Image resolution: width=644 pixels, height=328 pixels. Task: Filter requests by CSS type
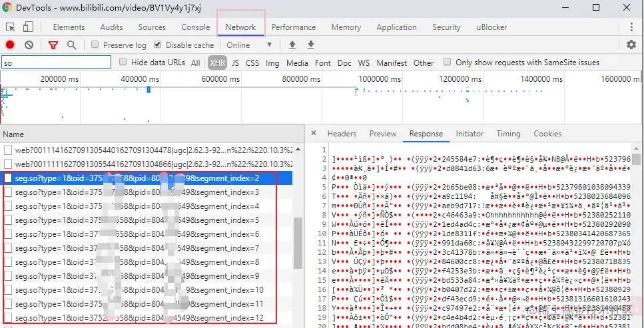252,63
